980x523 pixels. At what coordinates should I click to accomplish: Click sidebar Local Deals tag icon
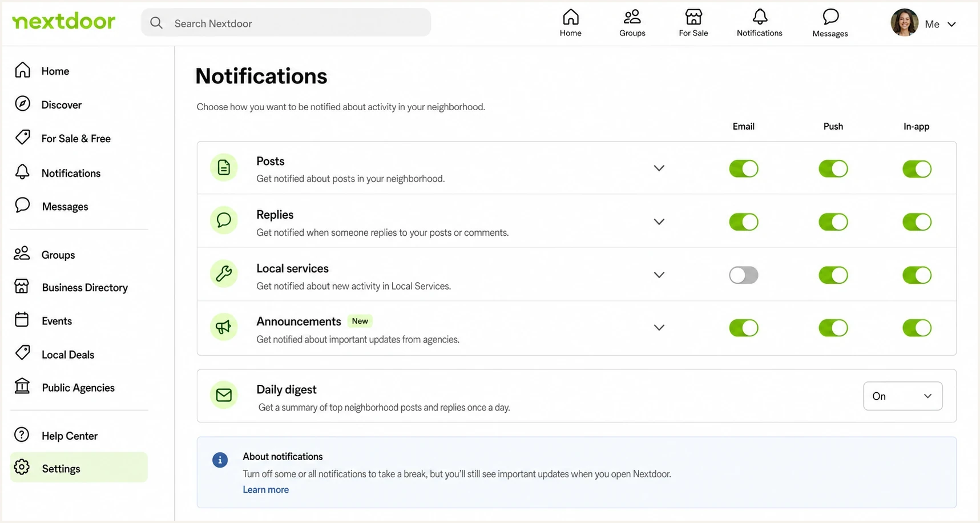click(x=22, y=353)
